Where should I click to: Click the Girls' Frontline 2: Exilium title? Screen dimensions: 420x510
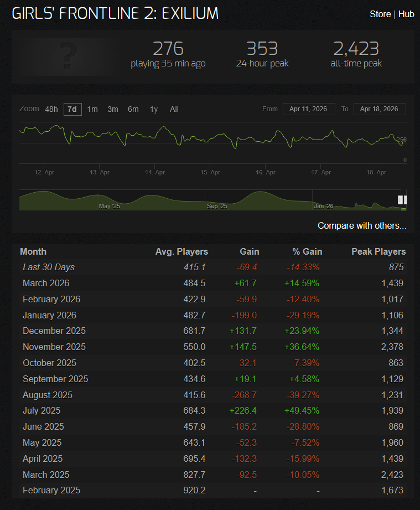[115, 14]
